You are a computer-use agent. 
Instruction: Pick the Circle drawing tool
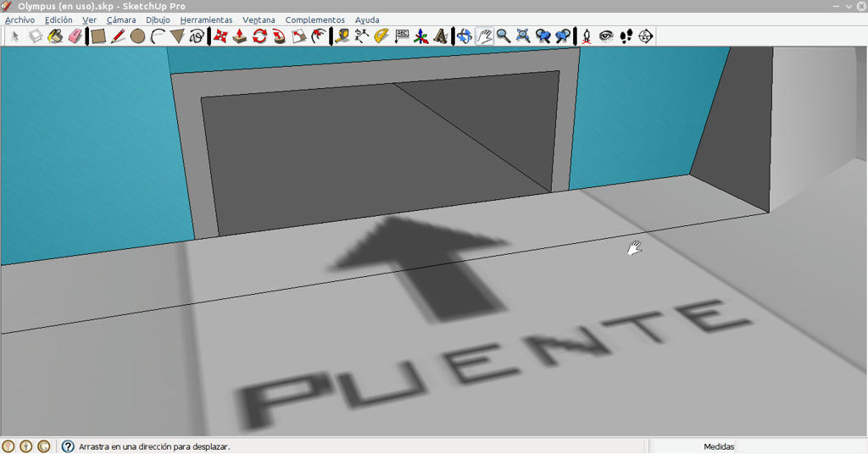138,36
